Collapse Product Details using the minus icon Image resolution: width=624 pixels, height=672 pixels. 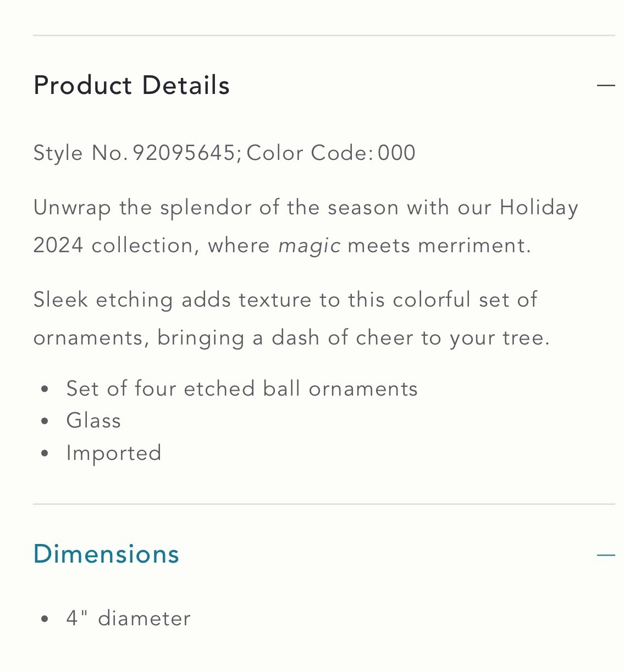coord(605,85)
